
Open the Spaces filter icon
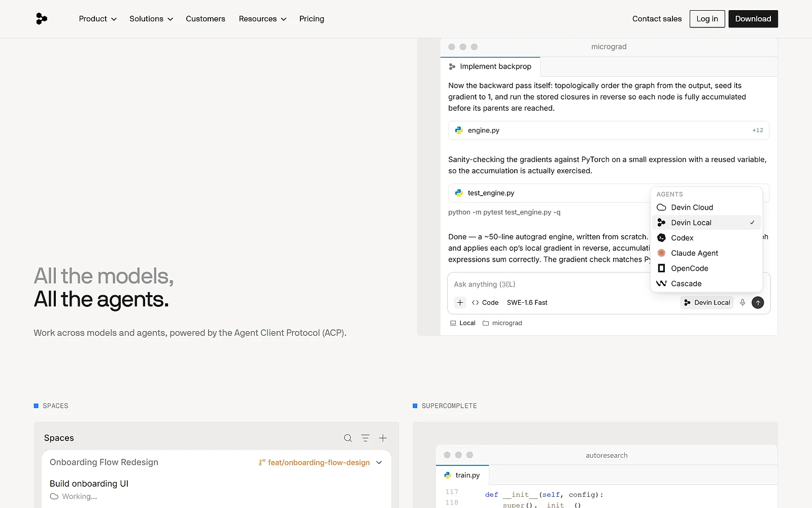point(365,438)
